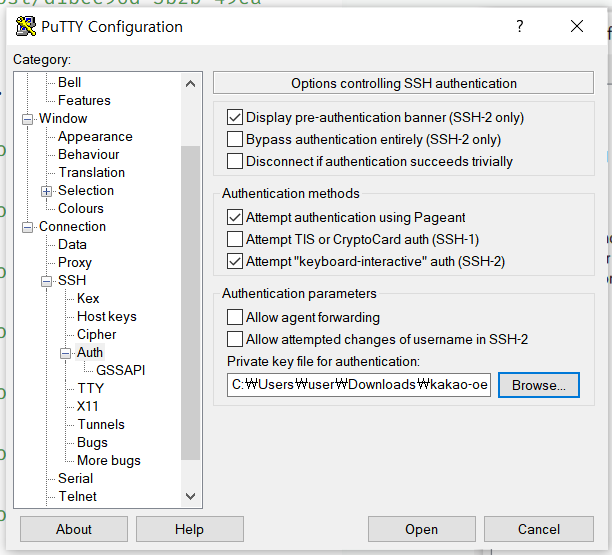Select Selection category label

click(86, 190)
